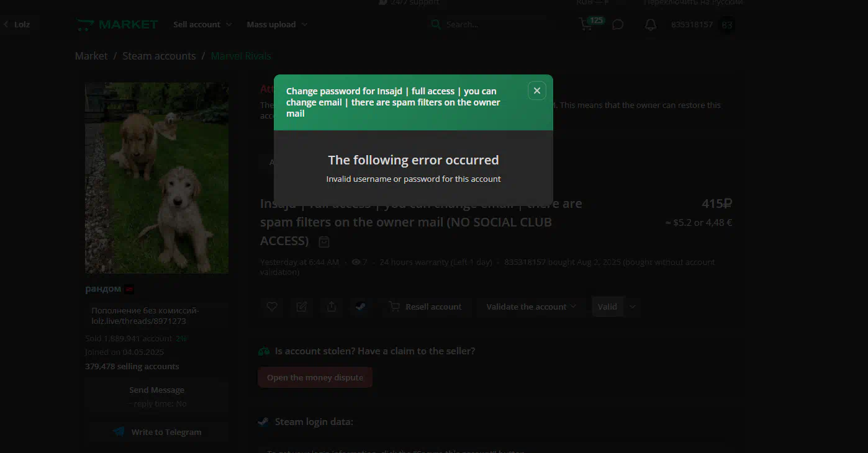Click the username 835318157 in the header
Image resolution: width=868 pixels, height=453 pixels.
pyautogui.click(x=692, y=25)
